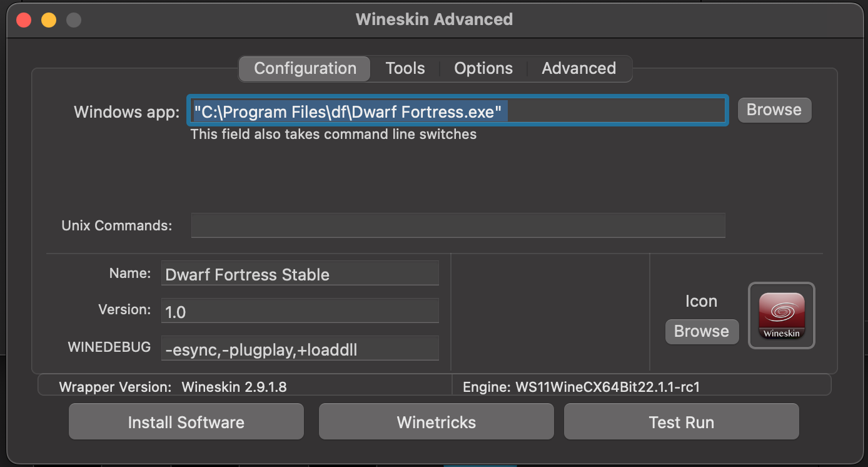The width and height of the screenshot is (868, 467).
Task: Launch Winetricks
Action: coord(437,422)
